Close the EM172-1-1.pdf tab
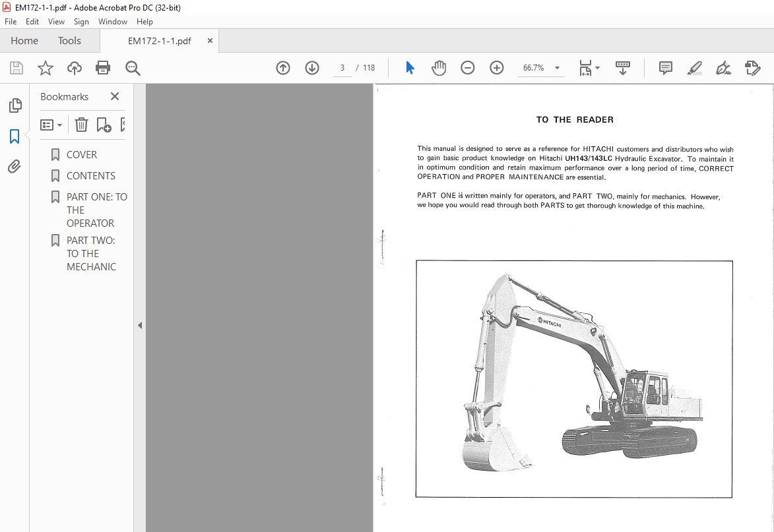This screenshot has width=774, height=532. pos(210,41)
